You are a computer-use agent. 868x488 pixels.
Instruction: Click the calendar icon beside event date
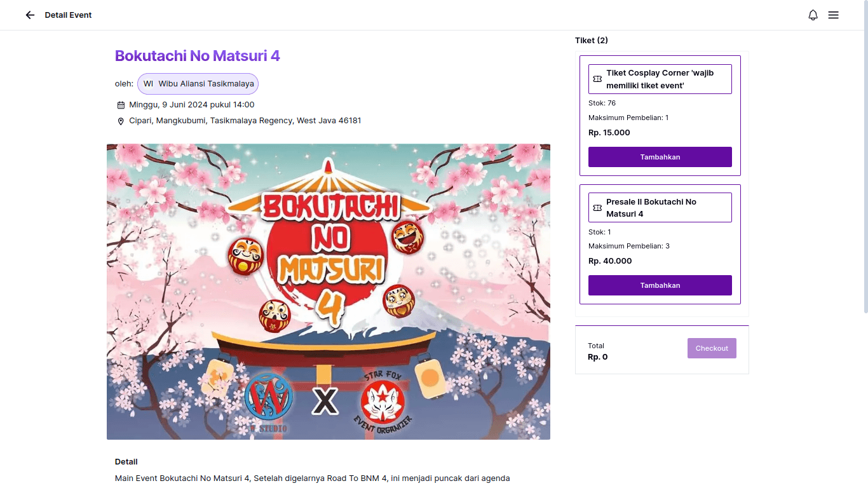click(x=121, y=105)
